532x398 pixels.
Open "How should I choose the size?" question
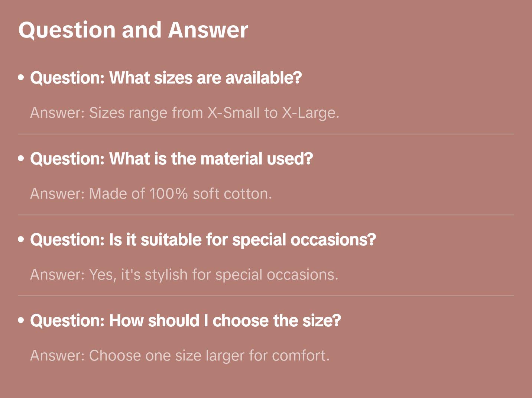click(x=185, y=321)
